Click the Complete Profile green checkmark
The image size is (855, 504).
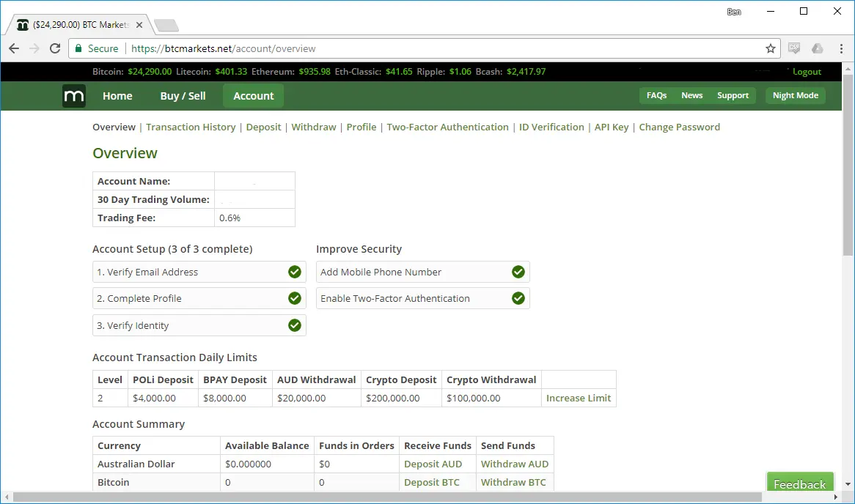click(x=295, y=298)
